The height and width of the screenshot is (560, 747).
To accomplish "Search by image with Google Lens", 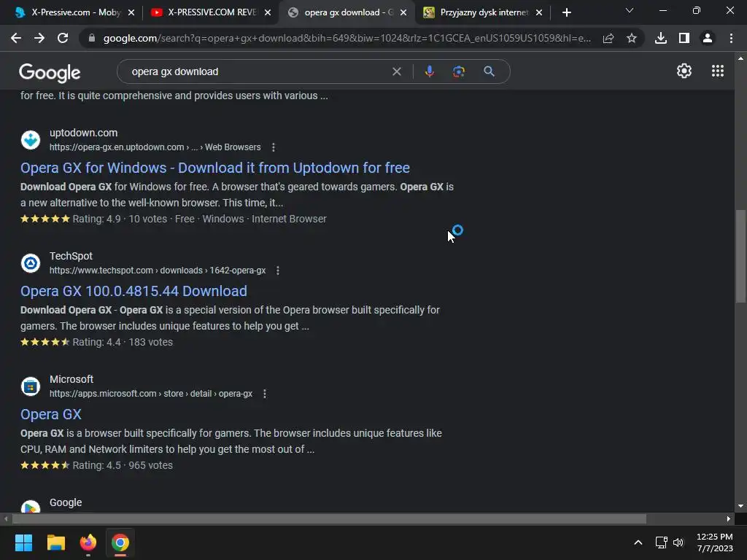I will 459,71.
